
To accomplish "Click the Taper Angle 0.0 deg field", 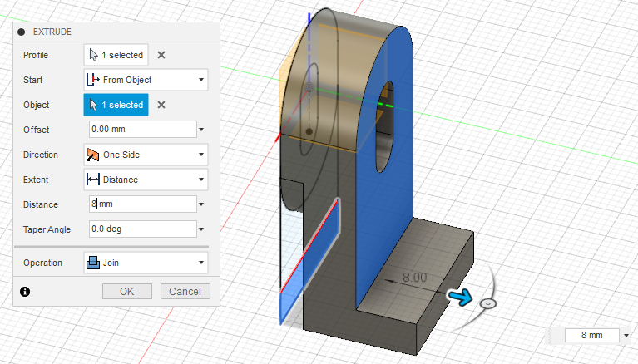I will coord(143,229).
